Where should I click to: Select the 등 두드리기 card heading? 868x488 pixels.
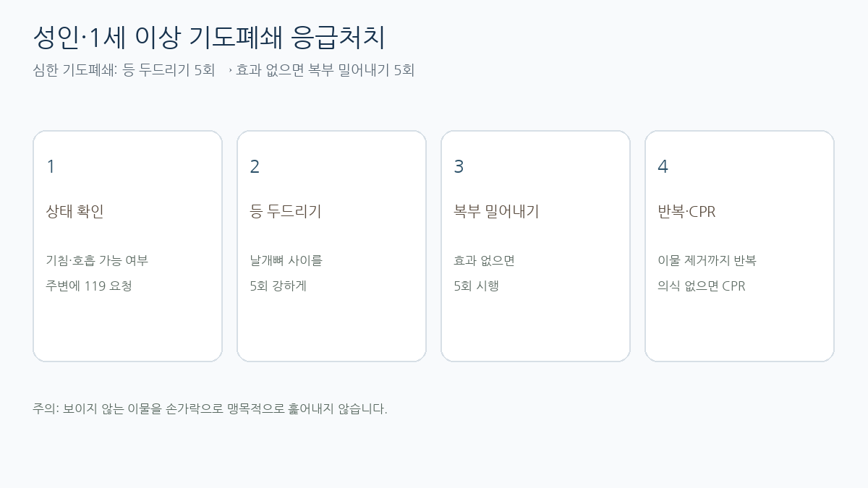(286, 212)
